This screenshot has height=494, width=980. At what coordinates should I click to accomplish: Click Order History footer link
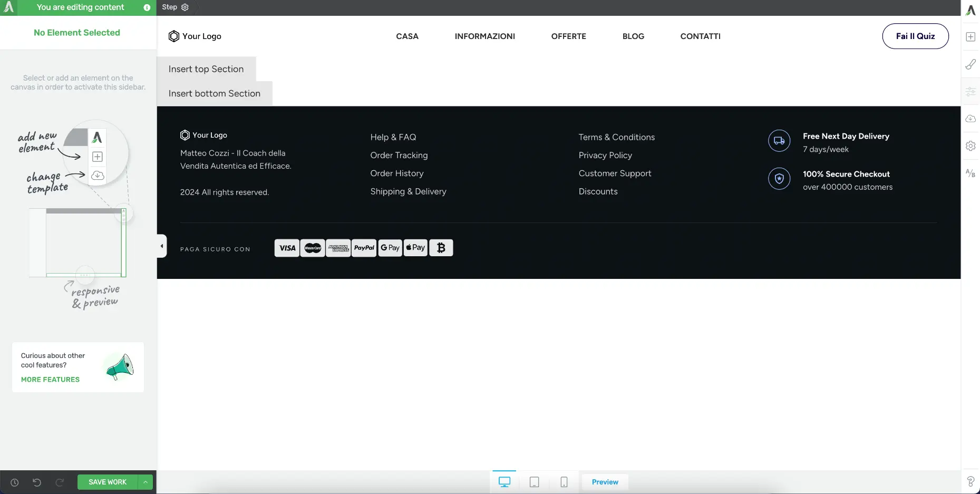[397, 173]
